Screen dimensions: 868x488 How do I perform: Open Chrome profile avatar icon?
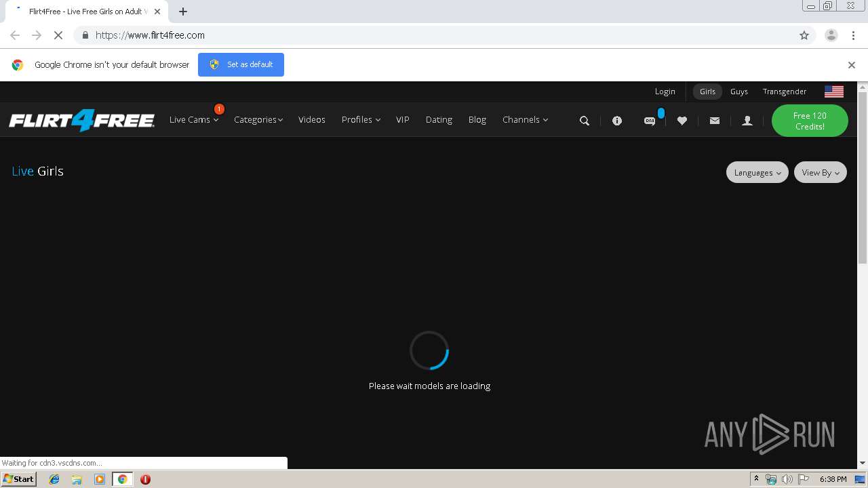pos(831,35)
